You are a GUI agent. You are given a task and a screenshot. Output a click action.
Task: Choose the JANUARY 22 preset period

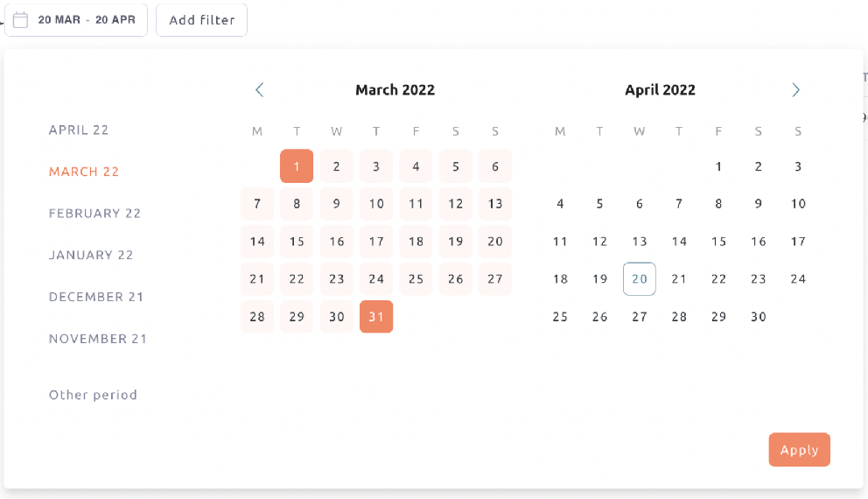point(91,255)
